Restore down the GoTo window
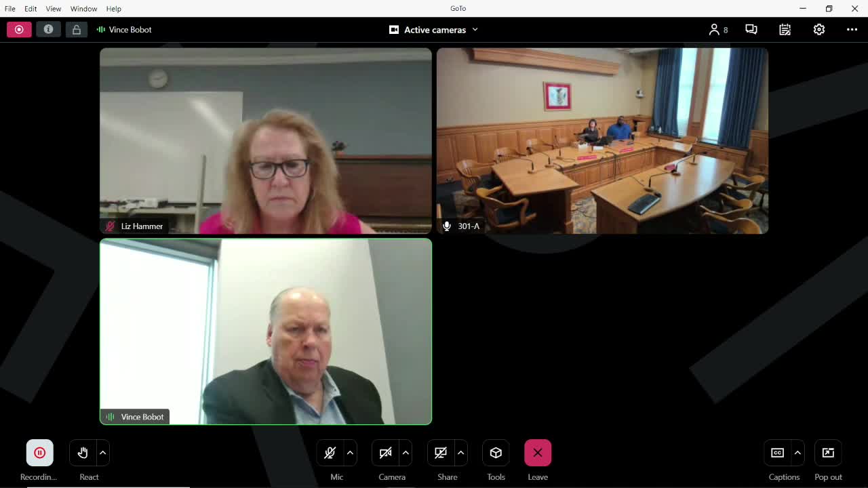 pyautogui.click(x=829, y=9)
